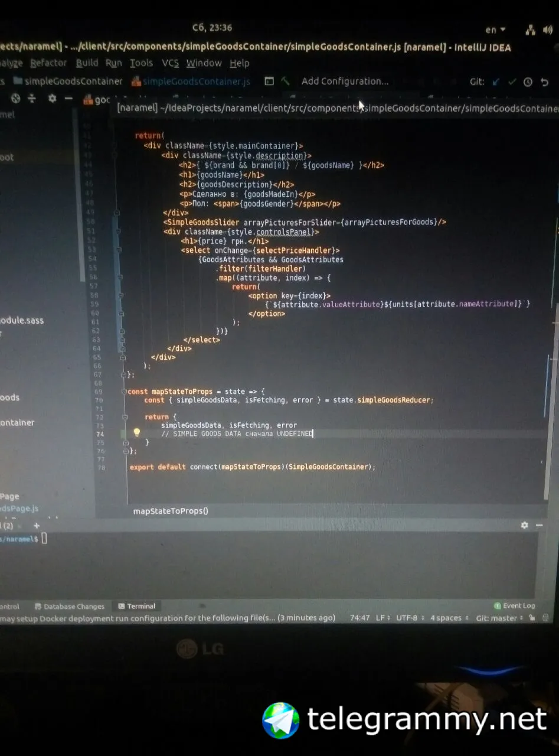The width and height of the screenshot is (559, 756).
Task: Open the Build menu
Action: [x=87, y=63]
